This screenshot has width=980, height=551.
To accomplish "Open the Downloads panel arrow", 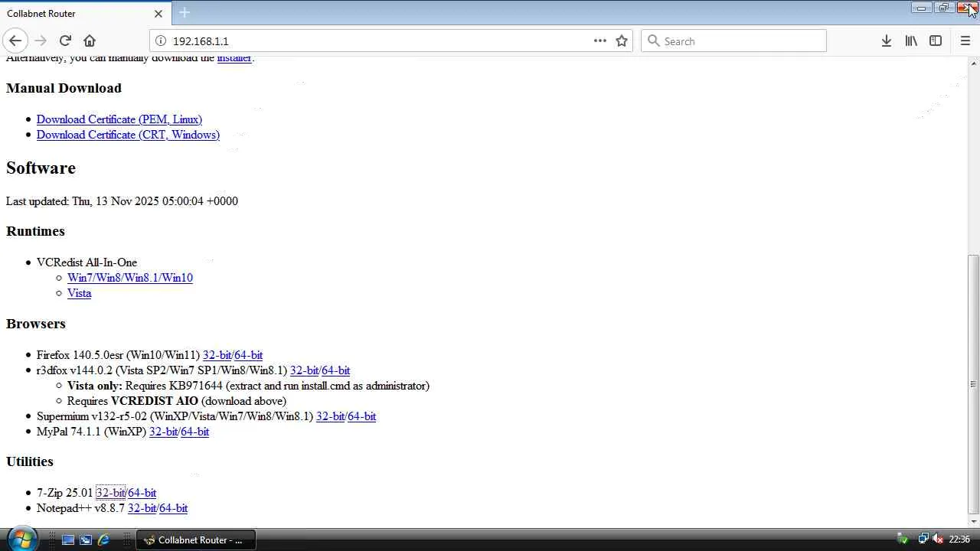I will [x=886, y=41].
